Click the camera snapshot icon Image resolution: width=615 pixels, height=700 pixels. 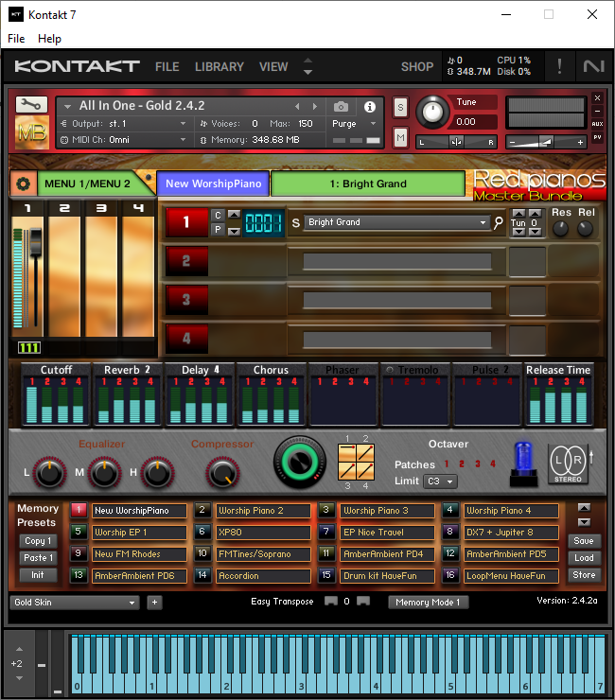[341, 107]
